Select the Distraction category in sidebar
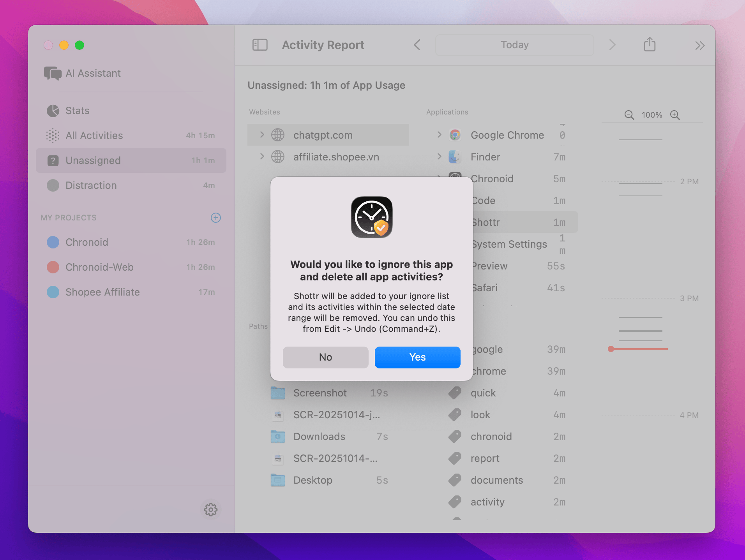Image resolution: width=745 pixels, height=560 pixels. pyautogui.click(x=91, y=185)
